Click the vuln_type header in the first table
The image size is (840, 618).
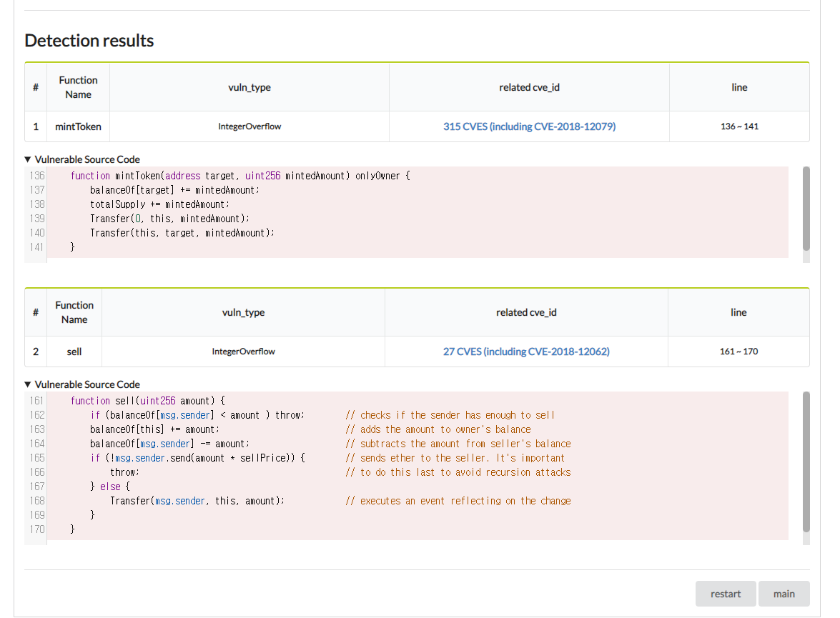tap(249, 88)
